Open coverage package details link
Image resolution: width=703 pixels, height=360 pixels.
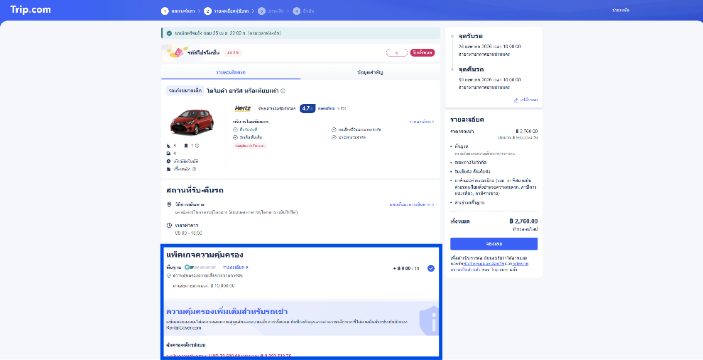coord(235,267)
